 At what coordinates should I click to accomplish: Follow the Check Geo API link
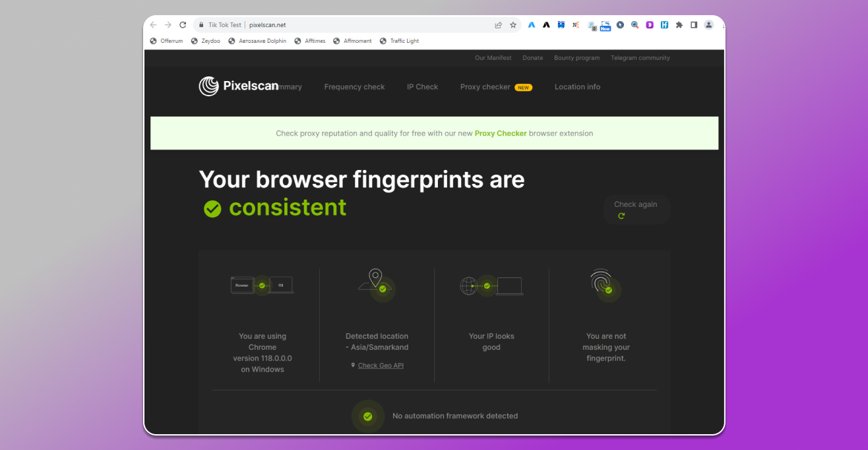pyautogui.click(x=381, y=366)
